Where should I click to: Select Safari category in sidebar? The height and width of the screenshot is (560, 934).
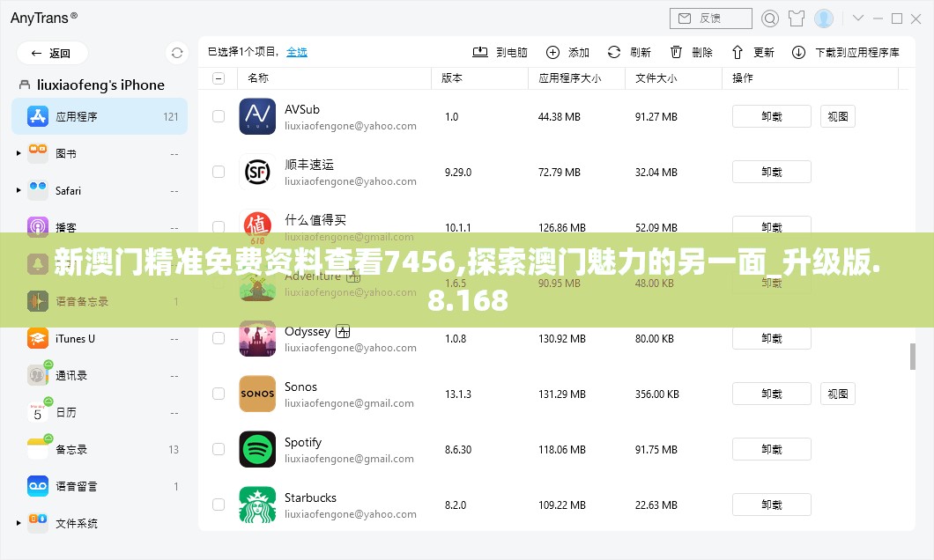pos(100,190)
